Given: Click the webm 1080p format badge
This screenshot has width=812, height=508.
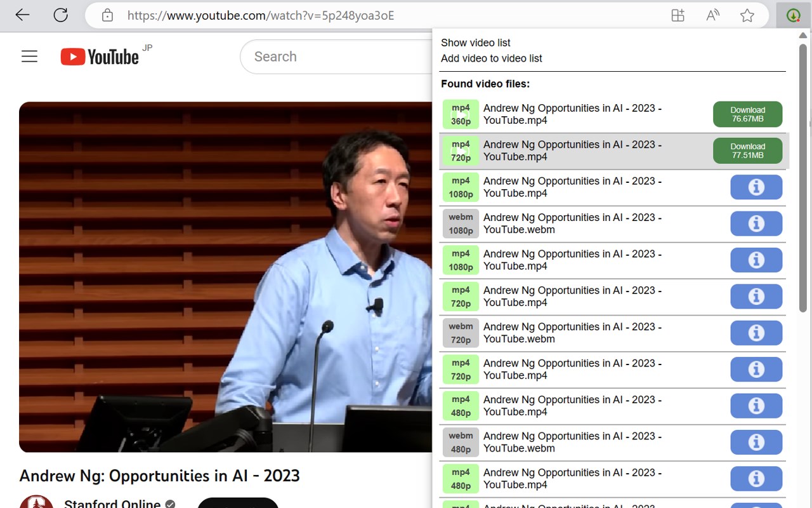Looking at the screenshot, I should tap(461, 224).
